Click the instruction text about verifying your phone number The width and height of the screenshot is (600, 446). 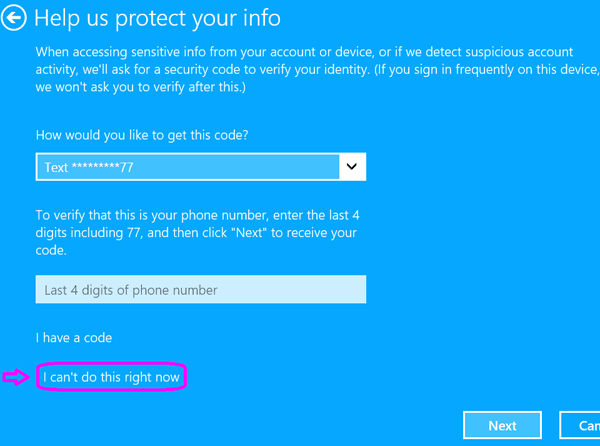pyautogui.click(x=197, y=233)
